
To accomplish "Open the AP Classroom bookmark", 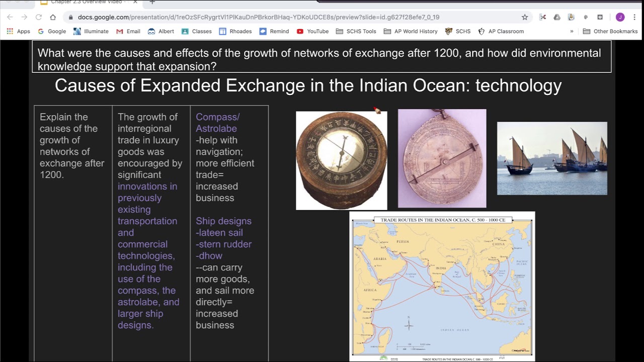I will (501, 31).
